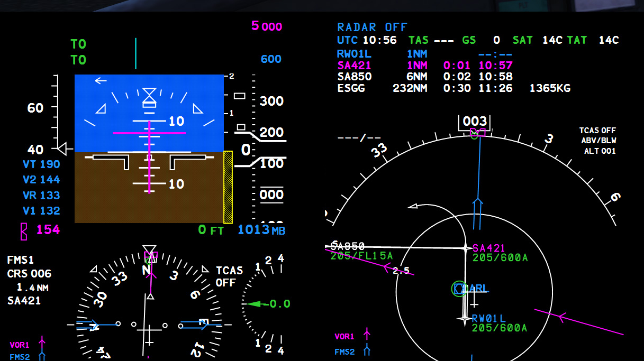
Task: Toggle the RADAR OFF annunciator
Action: click(372, 27)
